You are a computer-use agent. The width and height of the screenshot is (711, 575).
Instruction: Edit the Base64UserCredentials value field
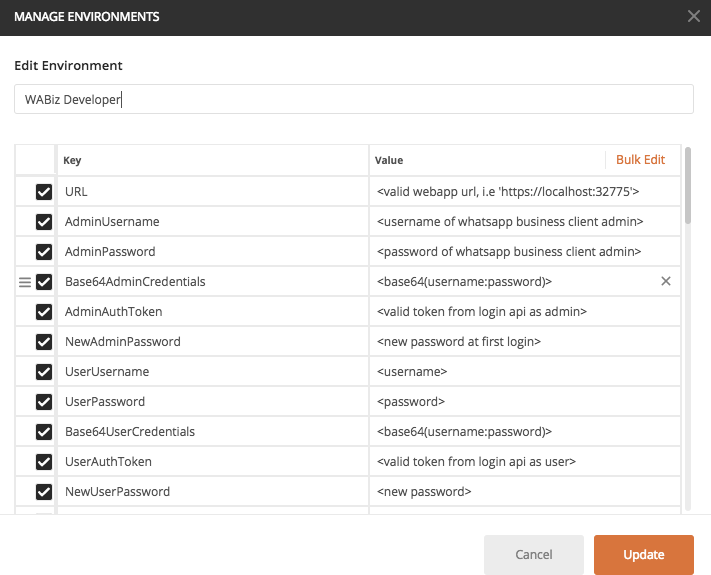(x=520, y=432)
